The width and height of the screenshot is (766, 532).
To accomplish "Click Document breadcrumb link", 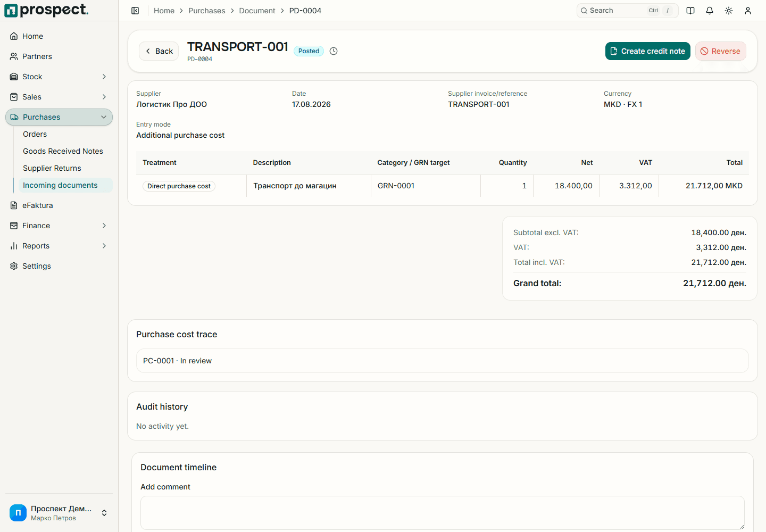I will click(x=257, y=11).
